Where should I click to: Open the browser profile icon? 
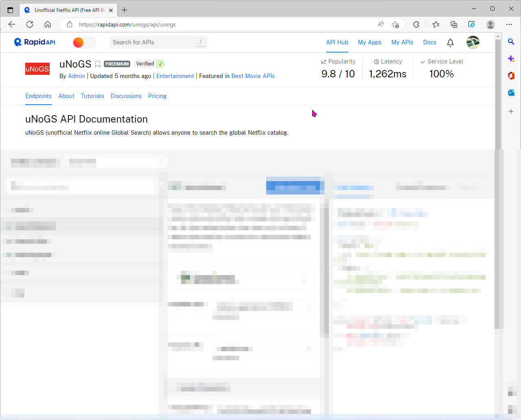490,24
